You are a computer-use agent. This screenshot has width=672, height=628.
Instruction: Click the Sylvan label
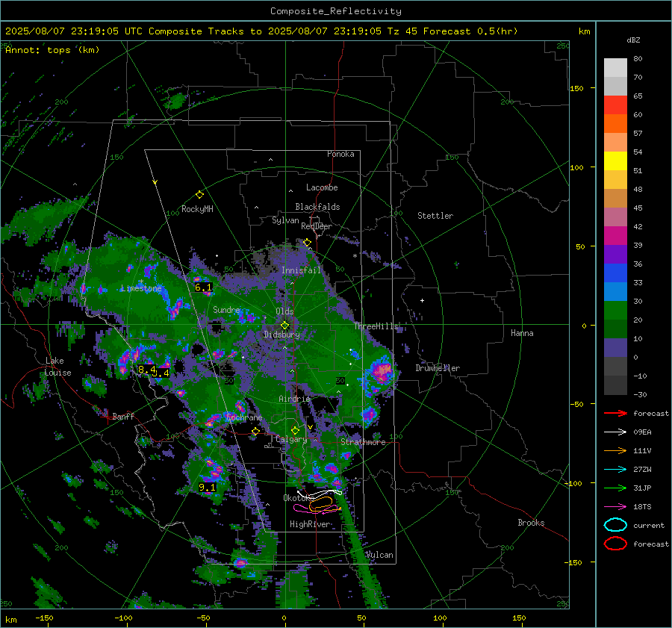285,220
